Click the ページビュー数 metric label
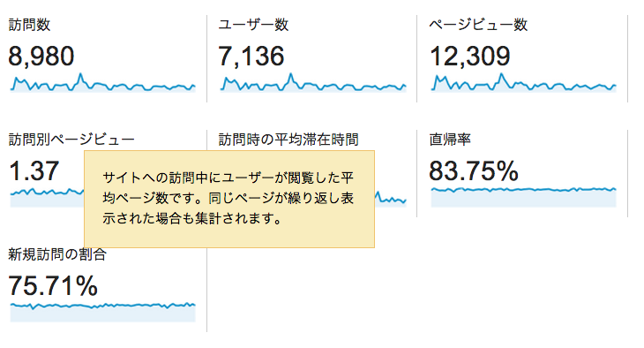Viewport: 644px width, 348px height. 478,25
